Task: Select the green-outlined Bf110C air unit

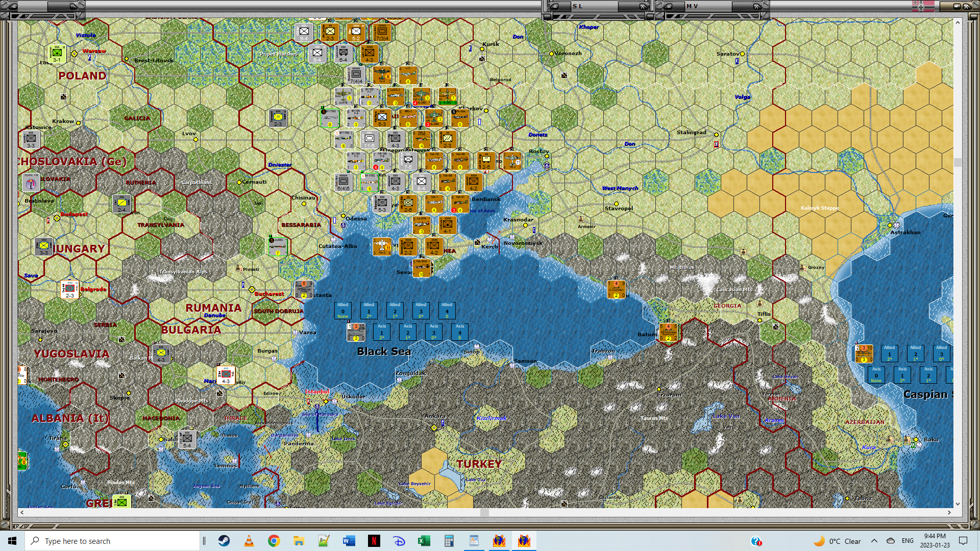Action: [x=370, y=182]
